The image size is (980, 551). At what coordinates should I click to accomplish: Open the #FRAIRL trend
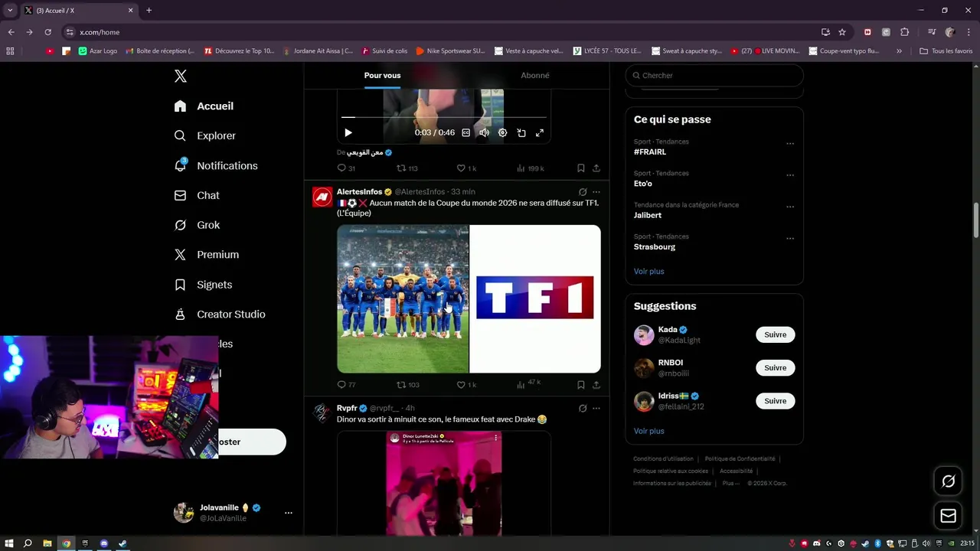[650, 152]
